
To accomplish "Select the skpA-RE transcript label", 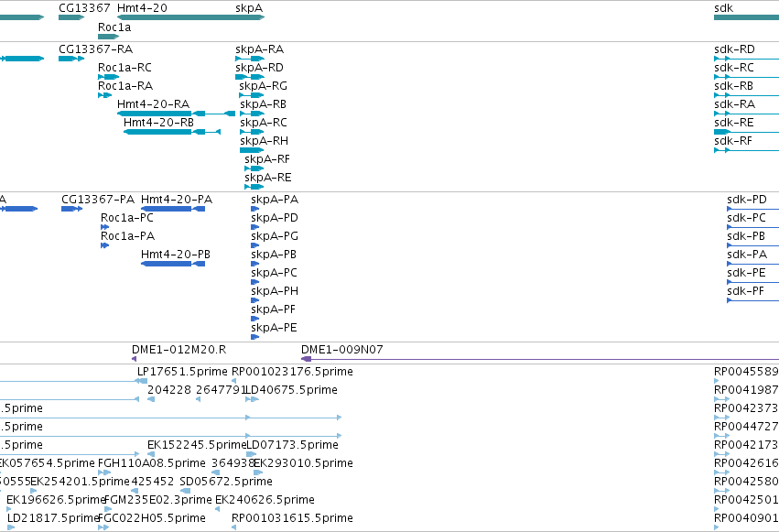I will (x=268, y=178).
